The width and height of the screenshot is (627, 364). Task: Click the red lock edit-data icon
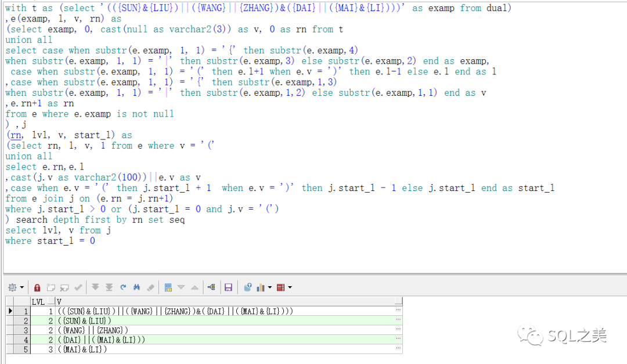click(x=37, y=287)
